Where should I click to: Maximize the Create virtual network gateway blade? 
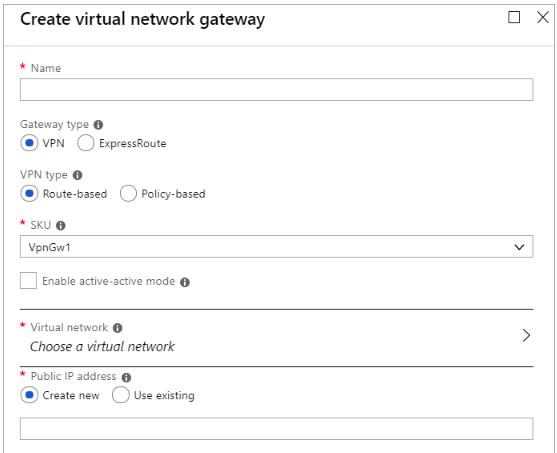[x=514, y=17]
